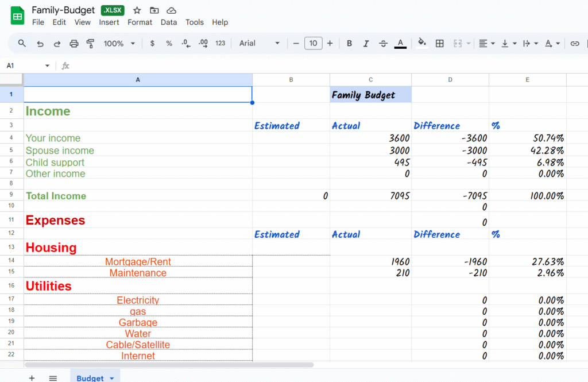The width and height of the screenshot is (588, 382).
Task: Check the cloud save status icon
Action: click(171, 10)
